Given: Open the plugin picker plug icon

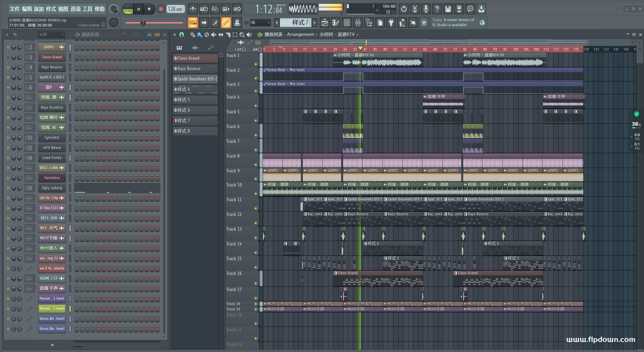Looking at the screenshot, I should 391,23.
